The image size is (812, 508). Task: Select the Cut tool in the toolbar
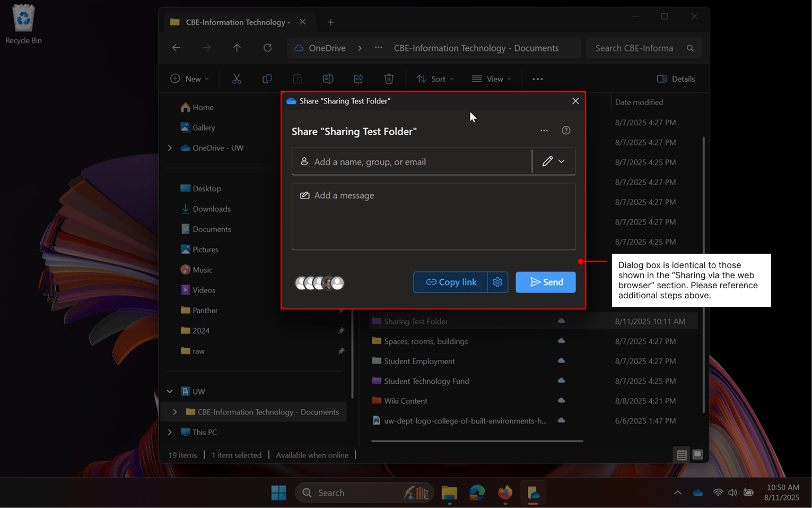tap(237, 79)
